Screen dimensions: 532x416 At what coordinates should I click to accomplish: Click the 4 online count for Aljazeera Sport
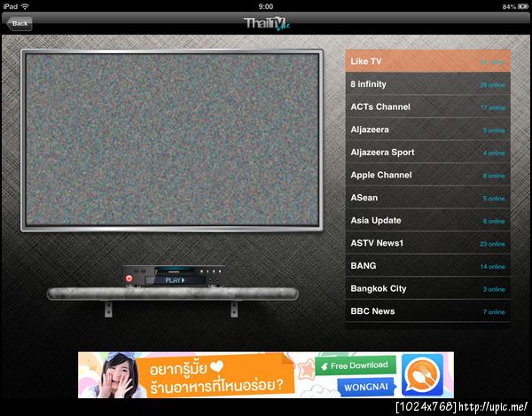pos(494,153)
